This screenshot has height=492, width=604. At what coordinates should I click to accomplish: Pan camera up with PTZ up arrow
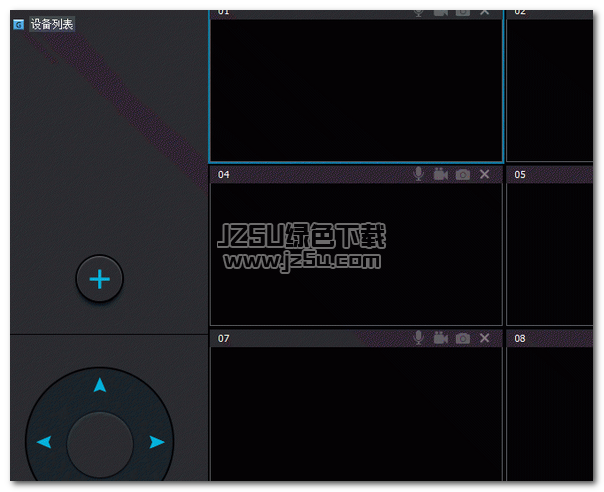point(100,385)
